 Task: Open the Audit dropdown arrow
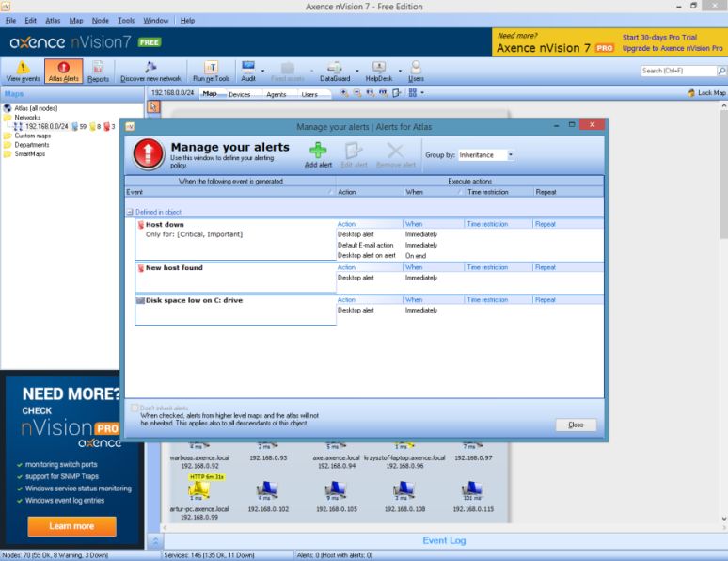(262, 72)
